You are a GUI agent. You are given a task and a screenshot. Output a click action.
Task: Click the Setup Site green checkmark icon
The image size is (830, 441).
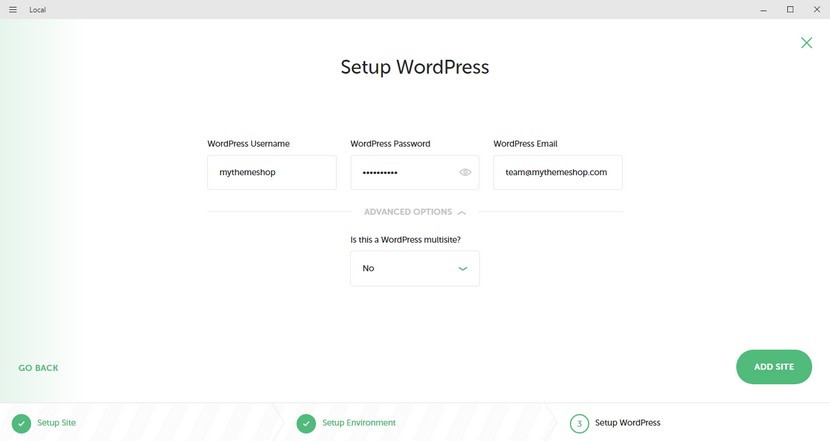click(x=21, y=424)
